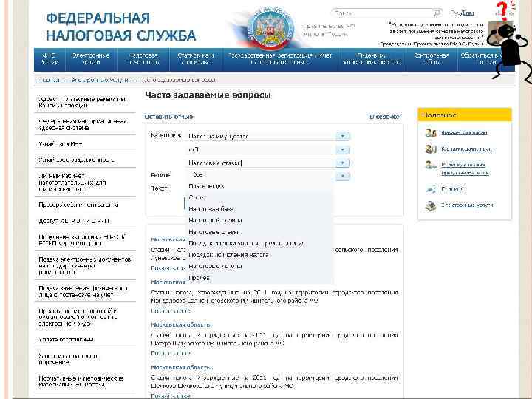Open Представление отчетности в электронном виде
532x399 pixels.
click(x=85, y=317)
